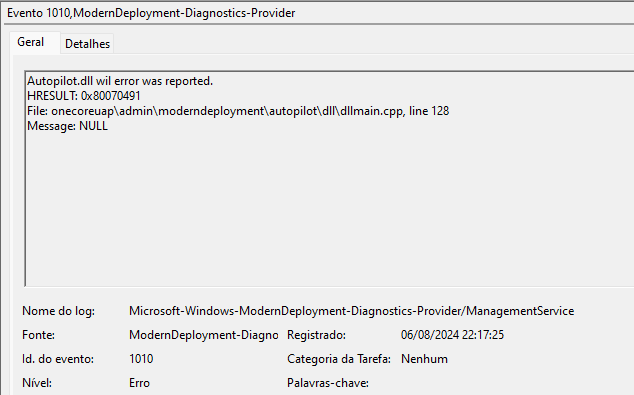Click the 'Fonte:' label

38,335
